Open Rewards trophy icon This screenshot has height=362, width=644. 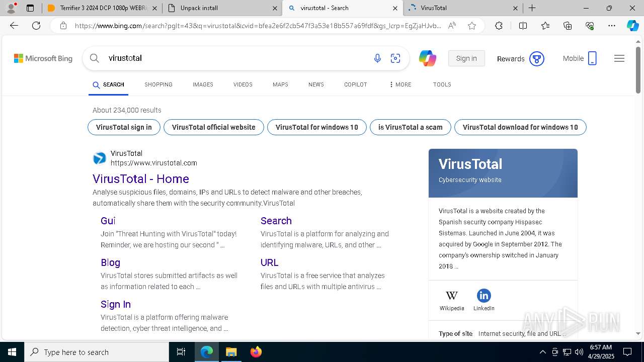[x=537, y=59]
